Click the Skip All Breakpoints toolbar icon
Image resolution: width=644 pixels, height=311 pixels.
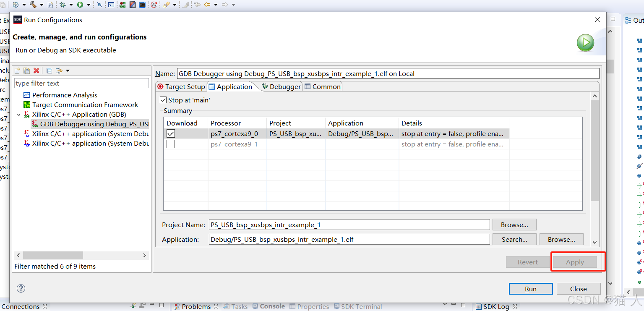point(99,5)
